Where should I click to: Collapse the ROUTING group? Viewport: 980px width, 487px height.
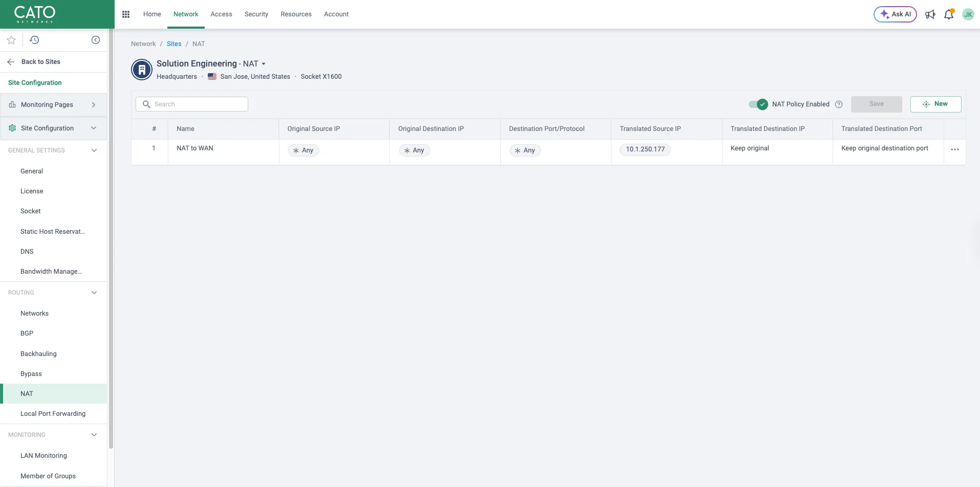pyautogui.click(x=94, y=293)
